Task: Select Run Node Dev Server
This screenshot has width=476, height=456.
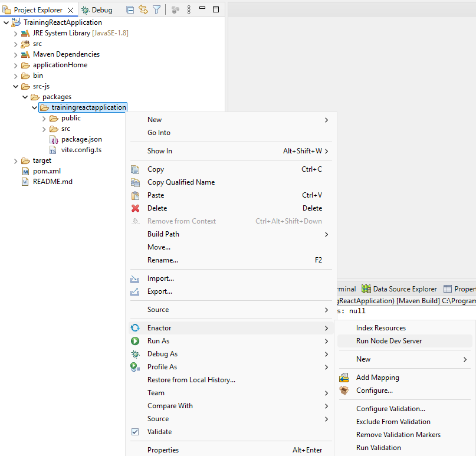Action: (x=389, y=341)
